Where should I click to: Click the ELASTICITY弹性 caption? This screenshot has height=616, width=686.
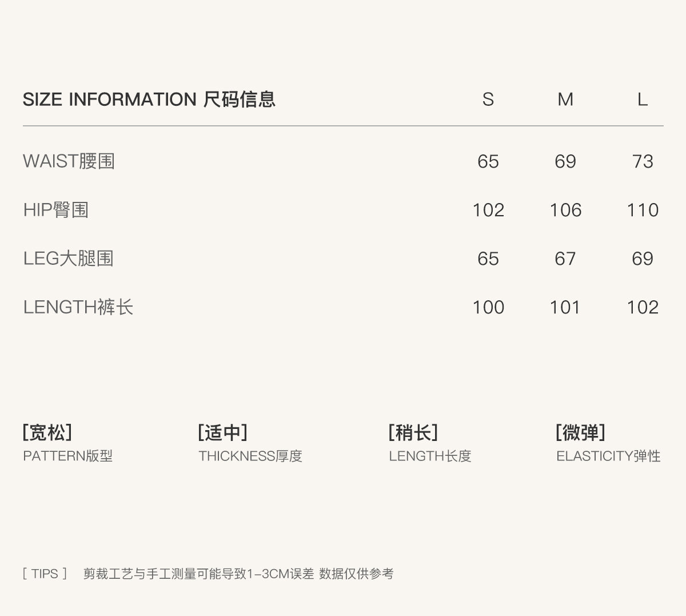pyautogui.click(x=608, y=456)
